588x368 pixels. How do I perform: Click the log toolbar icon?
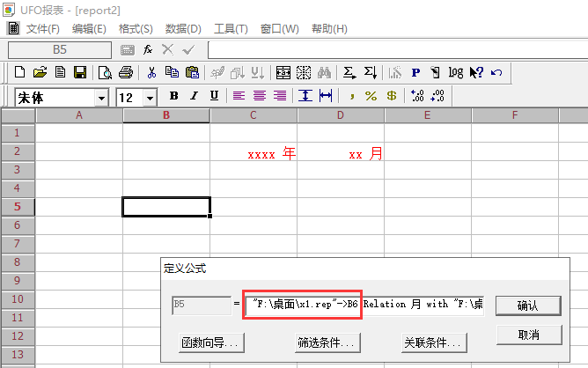[456, 72]
